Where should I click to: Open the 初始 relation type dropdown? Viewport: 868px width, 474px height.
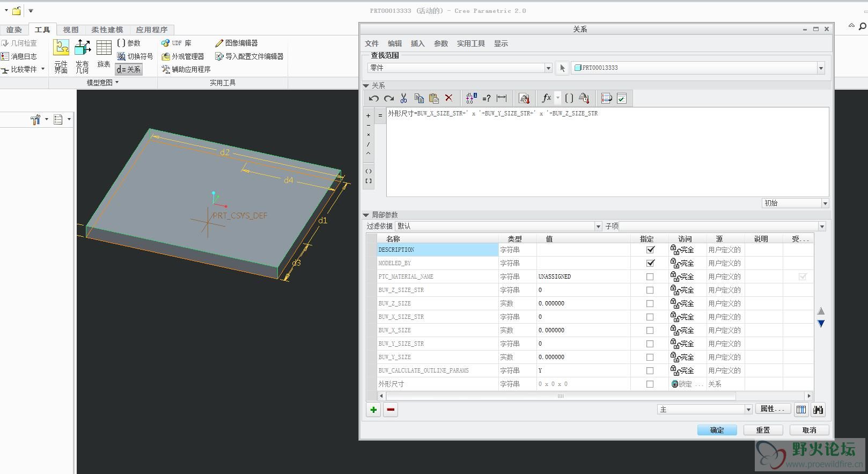click(795, 203)
